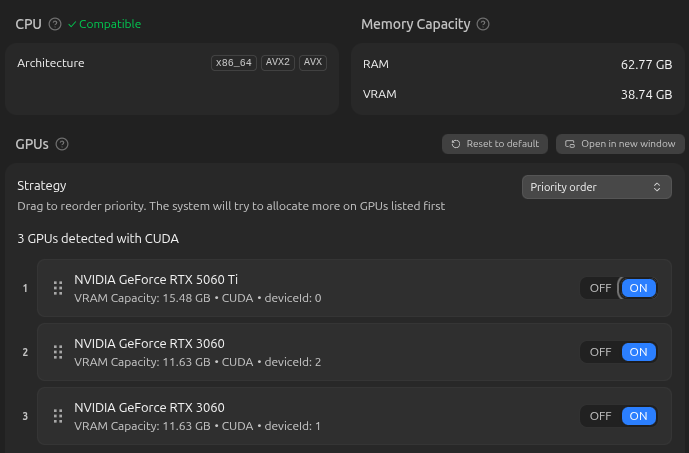The width and height of the screenshot is (689, 453).
Task: Grab drag handle of RTX 3060 deviceId 1
Action: [x=58, y=416]
